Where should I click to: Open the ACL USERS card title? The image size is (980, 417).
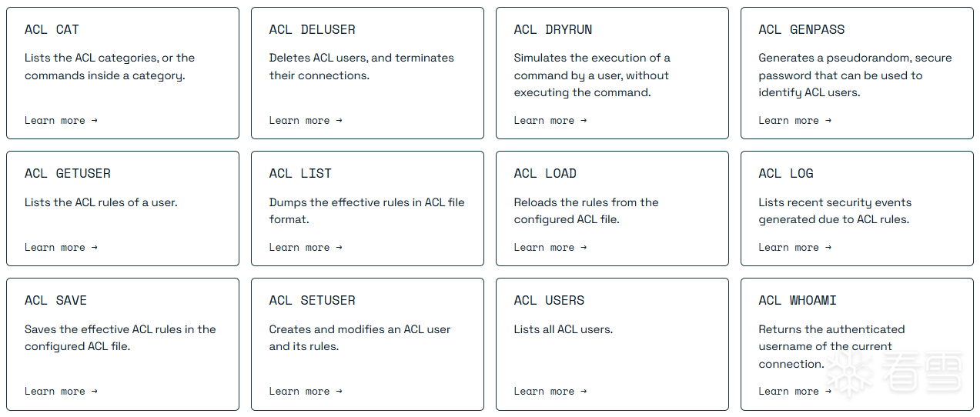[549, 300]
